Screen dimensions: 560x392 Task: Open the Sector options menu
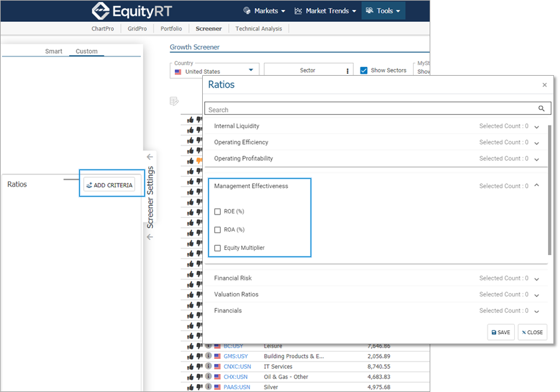coord(347,71)
